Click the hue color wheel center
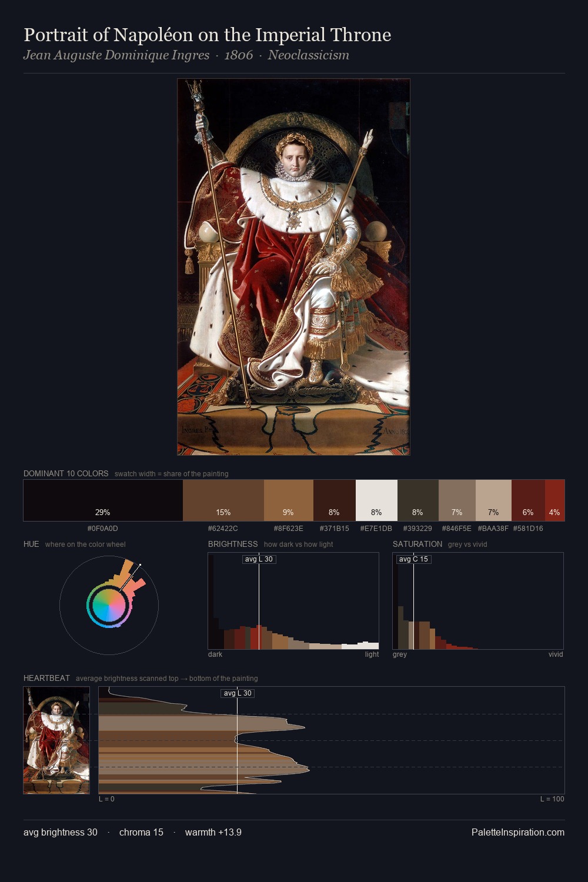The image size is (588, 882). pyautogui.click(x=109, y=605)
